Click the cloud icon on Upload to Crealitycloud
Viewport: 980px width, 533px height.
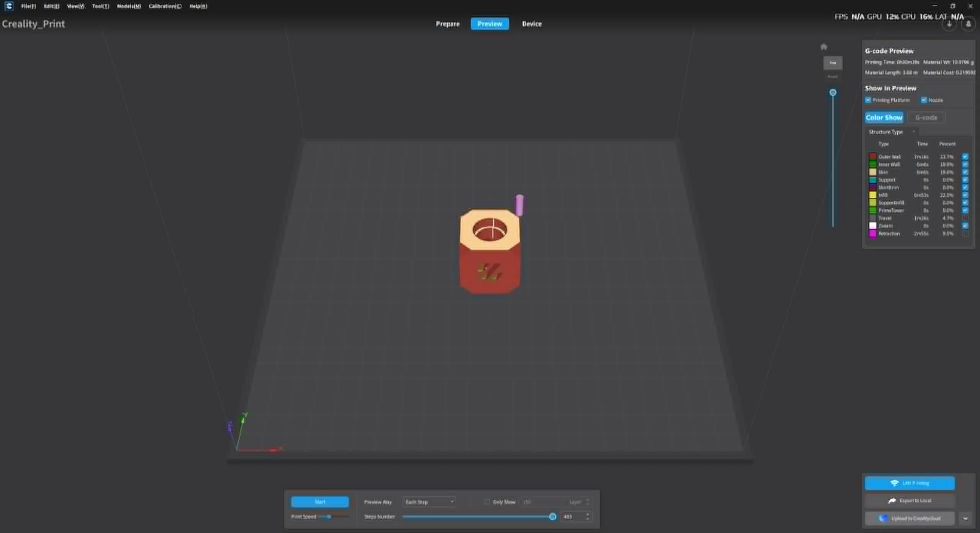[884, 518]
